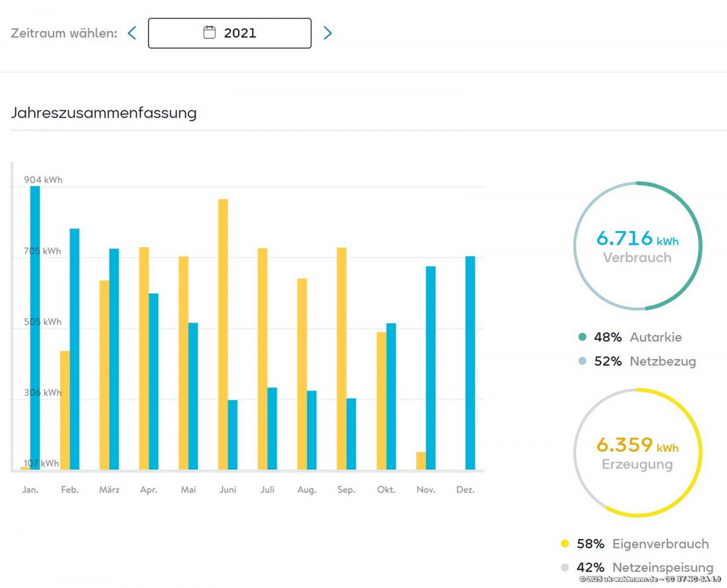Click the green Autarkie legend dot

[582, 337]
